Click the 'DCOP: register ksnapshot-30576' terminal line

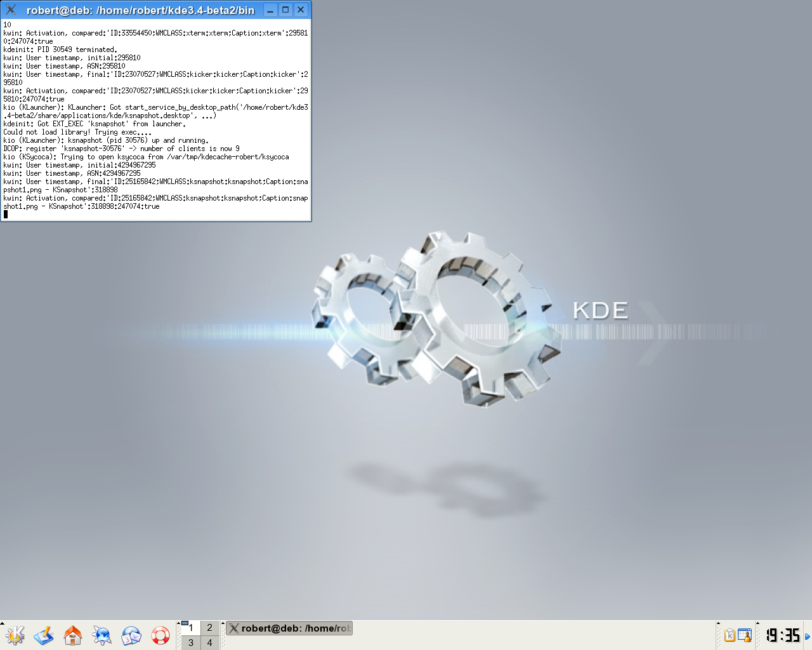pyautogui.click(x=121, y=149)
